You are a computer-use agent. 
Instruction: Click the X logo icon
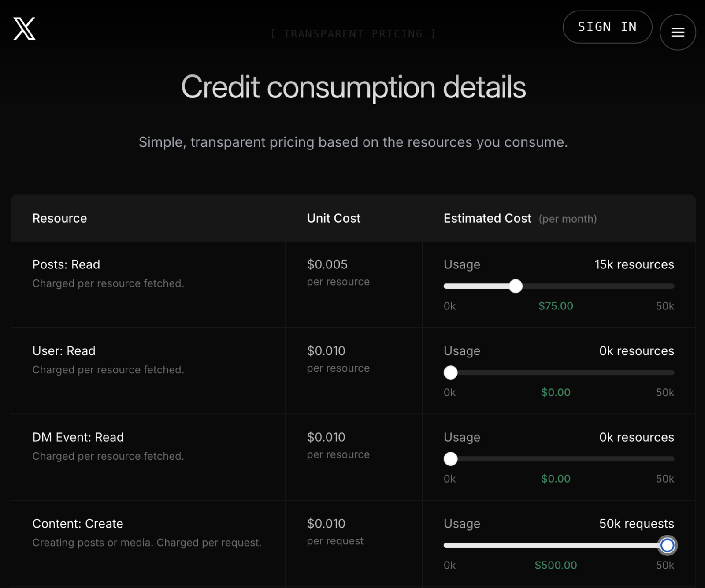24,29
